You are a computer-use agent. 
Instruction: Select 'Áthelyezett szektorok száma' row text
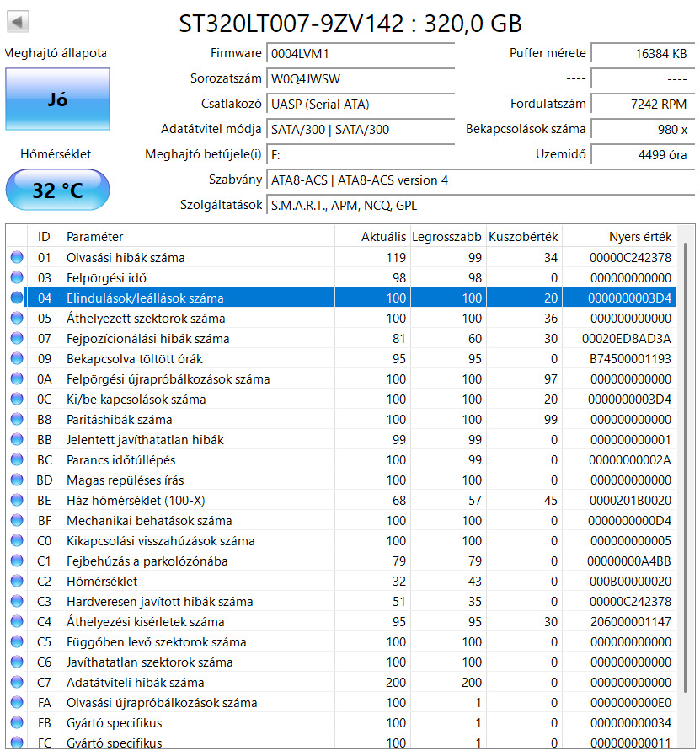click(146, 319)
